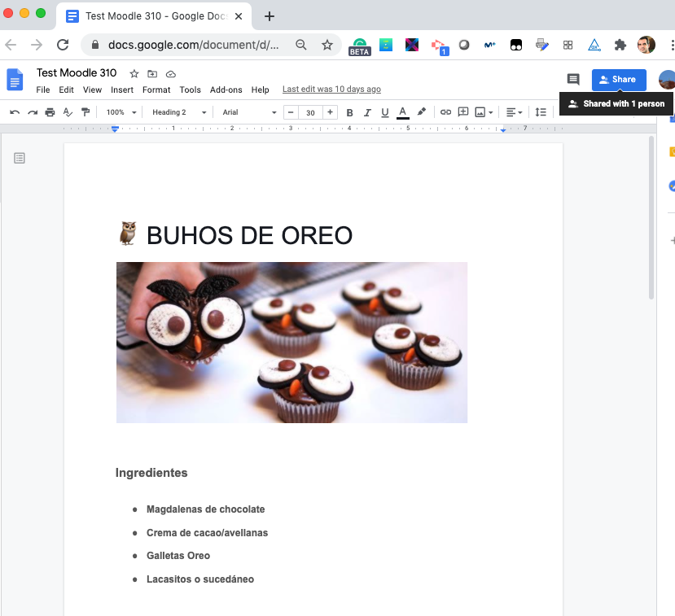
Task: Click the Magdalenas de chocolate bullet
Action: [x=206, y=509]
